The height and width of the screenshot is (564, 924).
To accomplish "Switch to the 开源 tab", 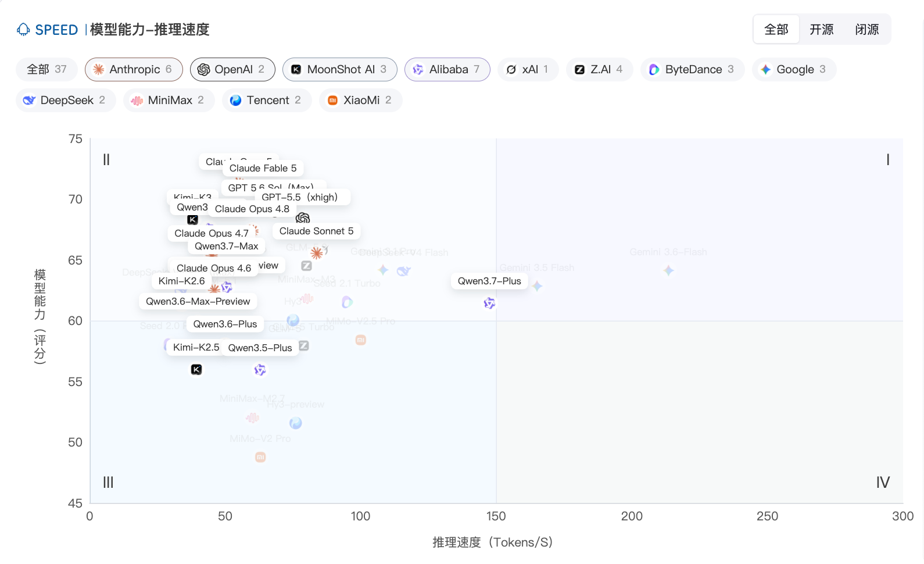I will 822,29.
